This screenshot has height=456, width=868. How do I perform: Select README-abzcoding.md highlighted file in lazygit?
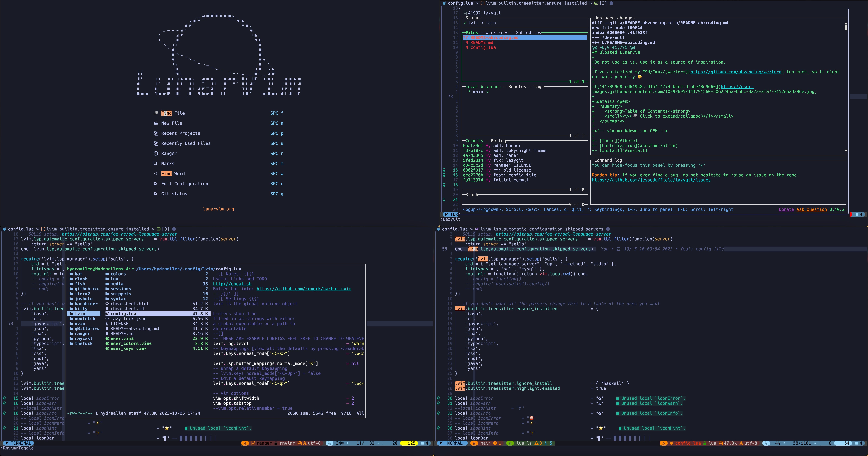(525, 38)
